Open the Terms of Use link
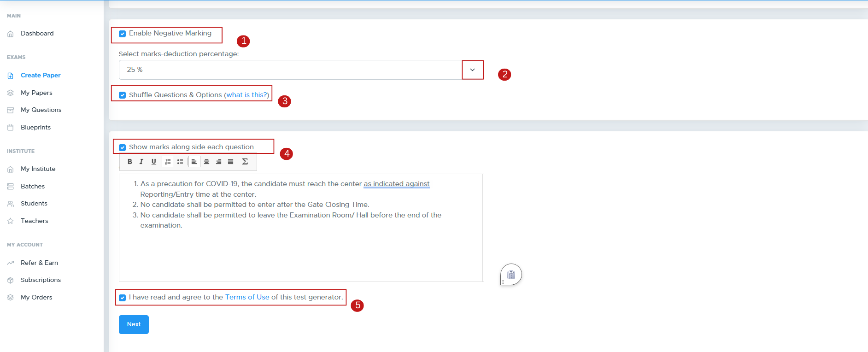Viewport: 868px width, 352px height. click(247, 297)
